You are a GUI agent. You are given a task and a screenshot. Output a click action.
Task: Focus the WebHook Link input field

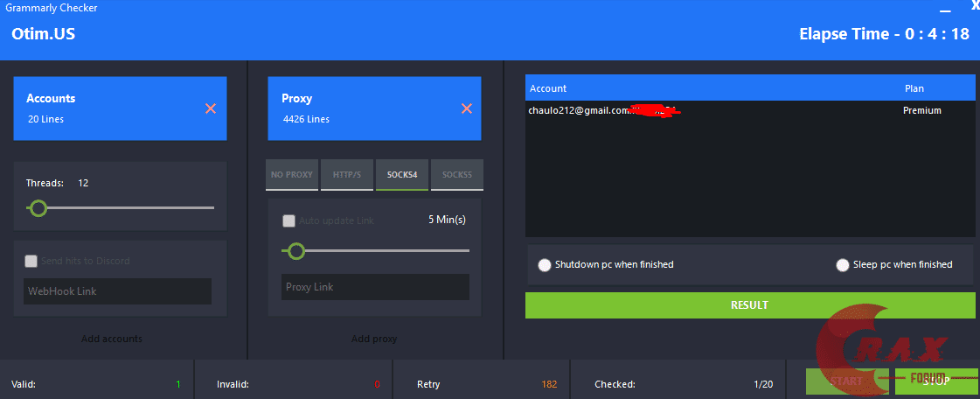pyautogui.click(x=117, y=291)
